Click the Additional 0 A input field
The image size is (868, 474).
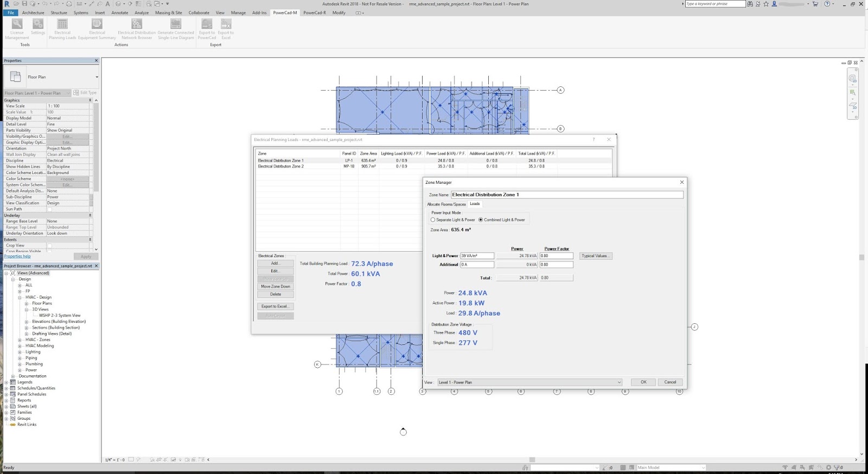coord(477,265)
